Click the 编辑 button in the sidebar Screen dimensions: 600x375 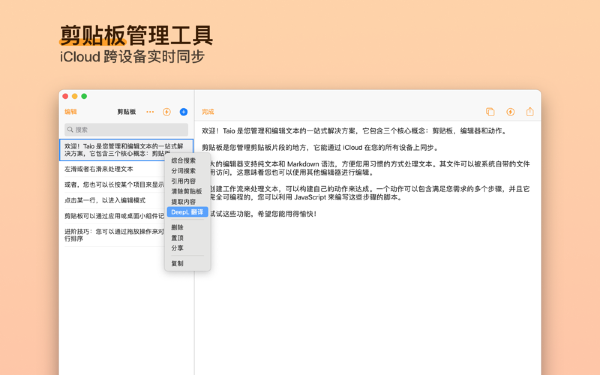[x=71, y=112]
